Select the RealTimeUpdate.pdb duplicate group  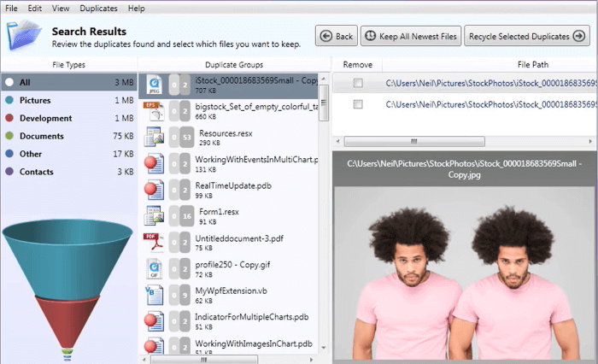(228, 190)
